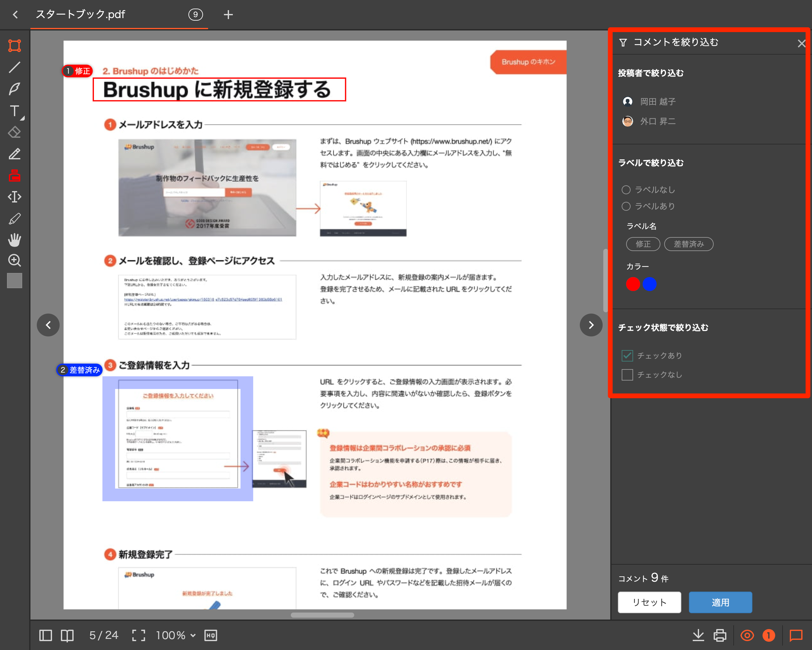Image resolution: width=812 pixels, height=650 pixels.
Task: Open the comments panel icon
Action: tap(796, 635)
